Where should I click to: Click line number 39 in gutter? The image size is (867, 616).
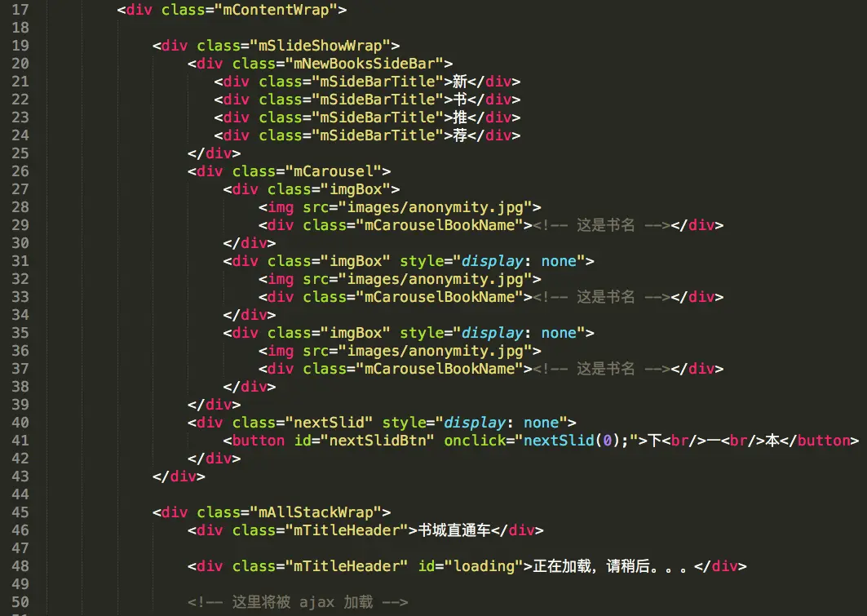click(x=20, y=405)
